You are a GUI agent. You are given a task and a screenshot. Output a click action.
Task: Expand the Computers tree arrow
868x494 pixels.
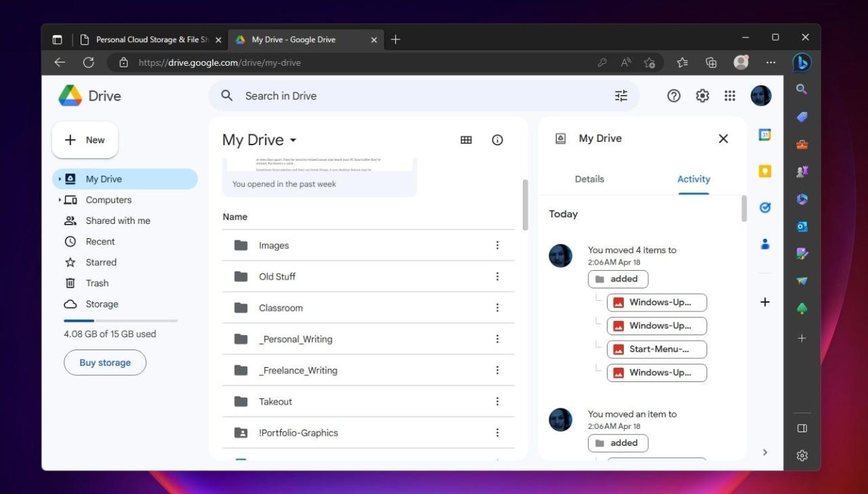[x=60, y=200]
